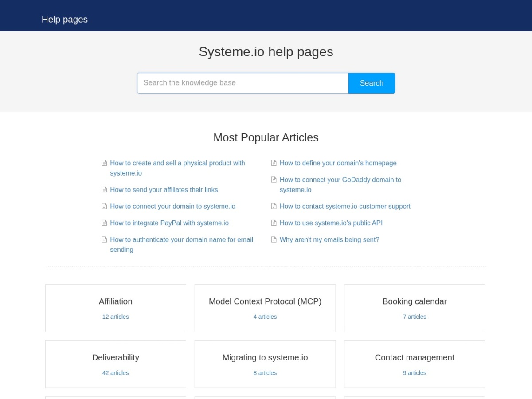Viewport: 532px width, 399px height.
Task: Click the document icon beside "How to integrate PayPal"
Action: pos(104,223)
